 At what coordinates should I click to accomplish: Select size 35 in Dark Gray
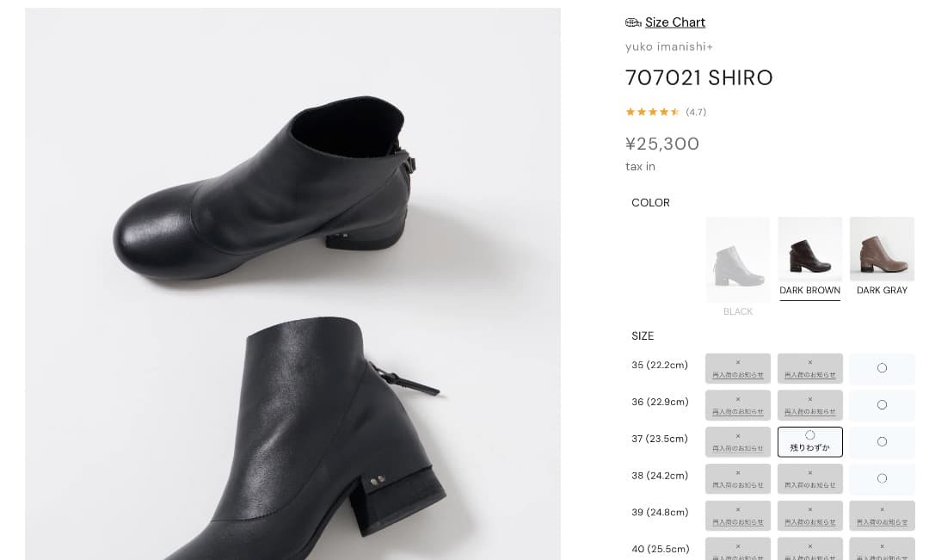tap(882, 368)
